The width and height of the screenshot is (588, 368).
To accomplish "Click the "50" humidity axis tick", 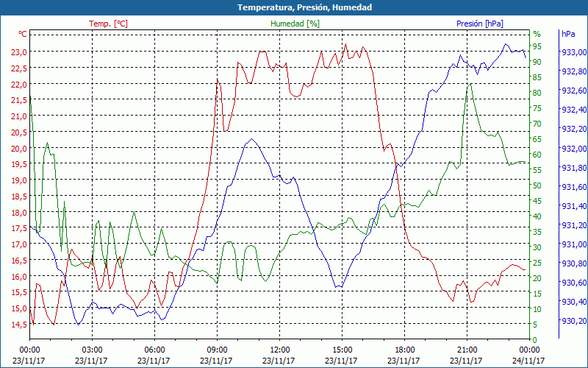I will (537, 185).
